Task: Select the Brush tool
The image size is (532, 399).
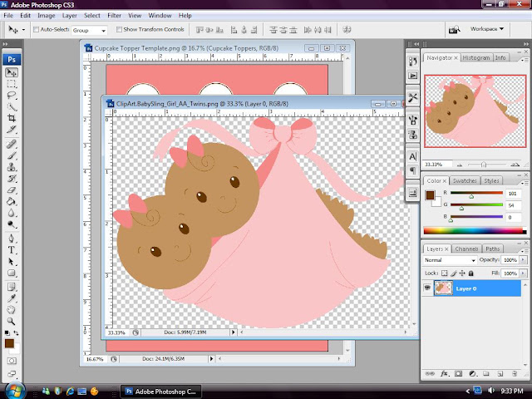Action: pos(12,155)
